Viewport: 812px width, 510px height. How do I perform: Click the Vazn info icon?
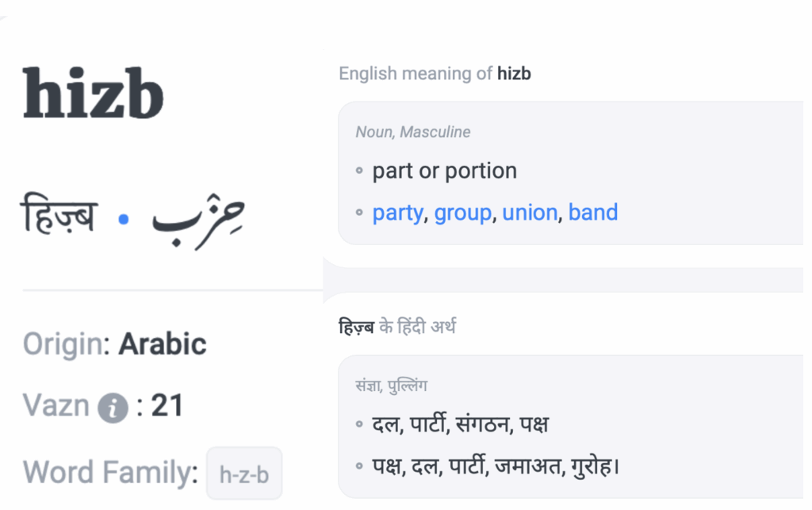pos(113,408)
